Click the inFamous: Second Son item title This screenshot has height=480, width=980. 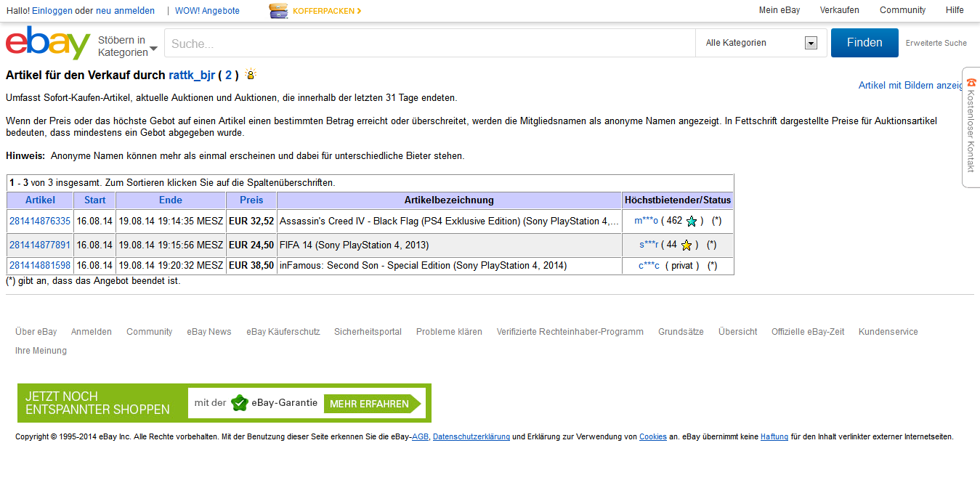point(423,266)
